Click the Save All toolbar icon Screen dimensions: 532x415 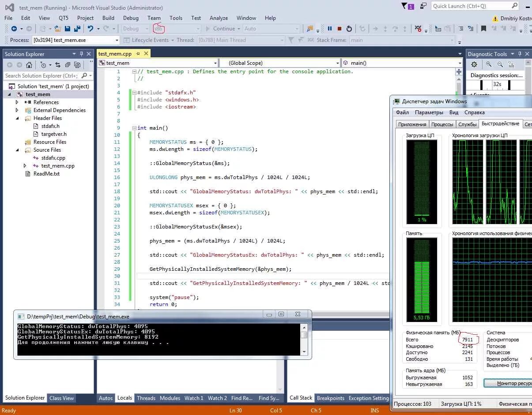click(77, 29)
